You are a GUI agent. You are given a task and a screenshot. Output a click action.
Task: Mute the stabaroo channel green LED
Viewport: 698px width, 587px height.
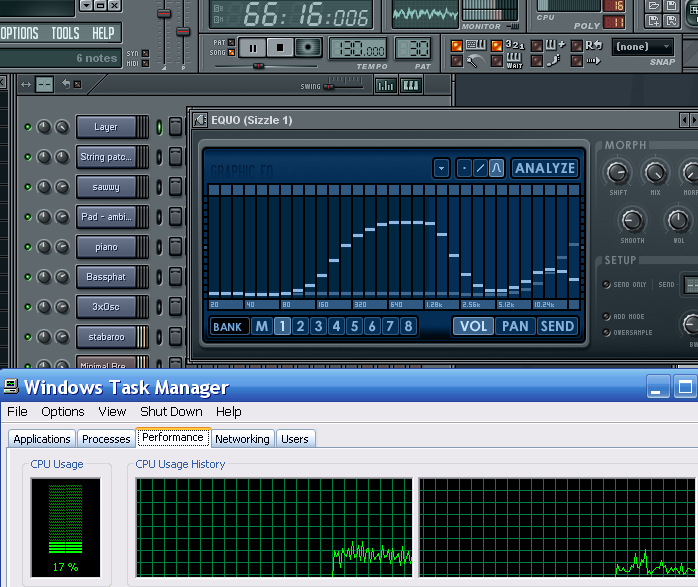point(28,337)
